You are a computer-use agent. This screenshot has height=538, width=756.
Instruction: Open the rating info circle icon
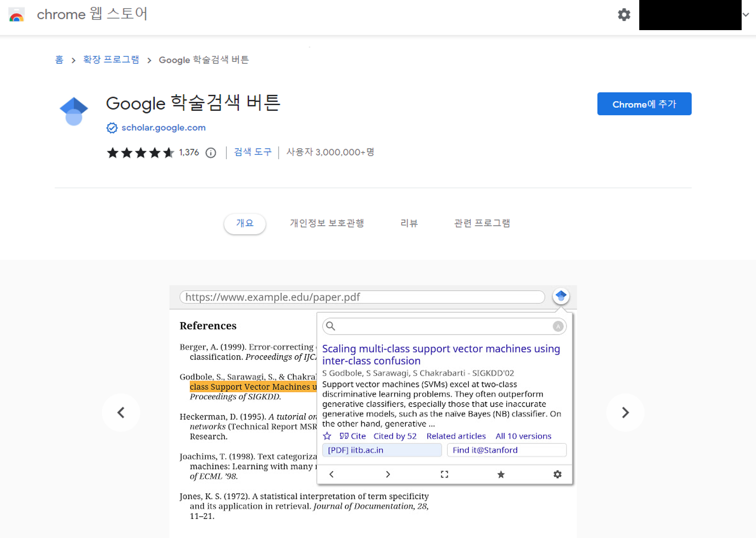(211, 153)
